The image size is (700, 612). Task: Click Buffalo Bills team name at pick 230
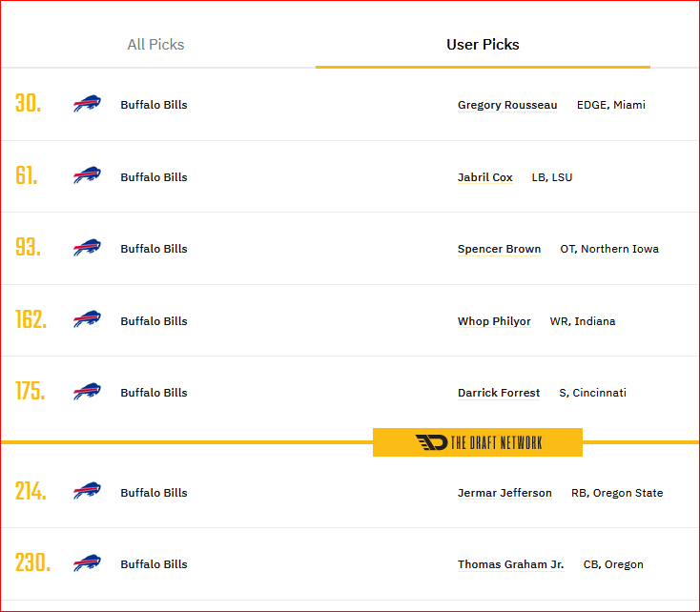[154, 564]
